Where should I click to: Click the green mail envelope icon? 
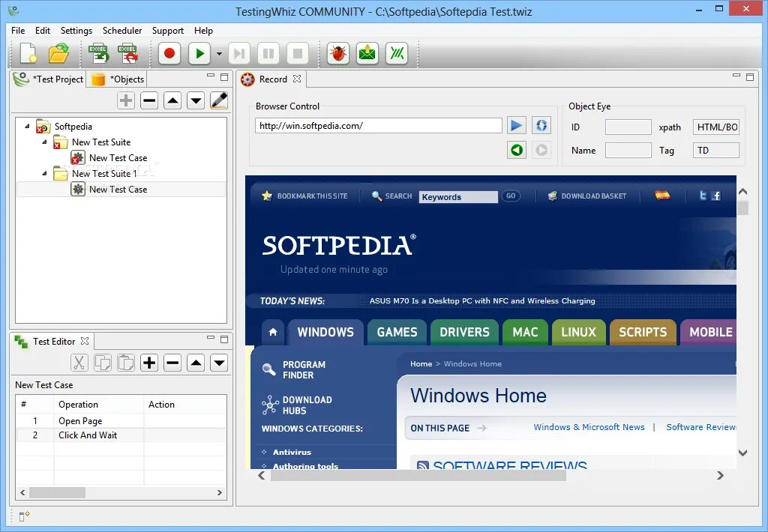pyautogui.click(x=367, y=53)
